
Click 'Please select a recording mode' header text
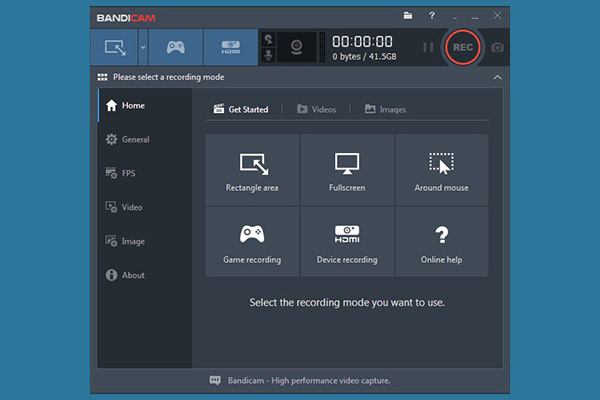point(169,77)
